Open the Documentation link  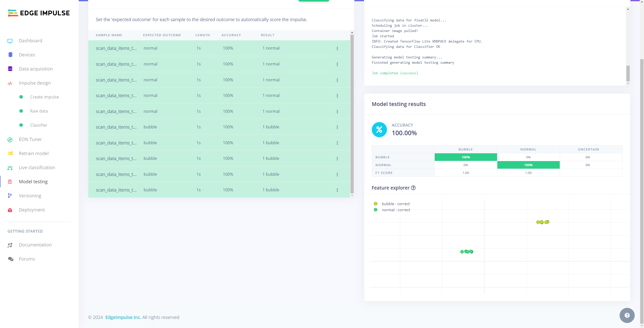tap(35, 245)
